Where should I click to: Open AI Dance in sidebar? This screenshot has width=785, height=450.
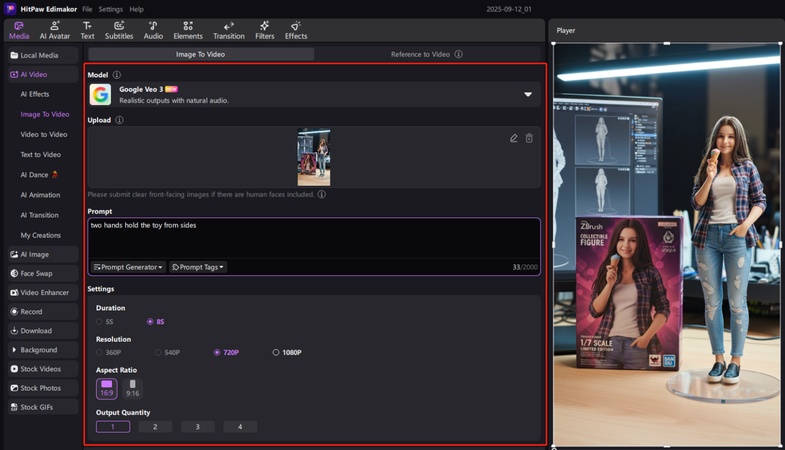click(x=39, y=175)
